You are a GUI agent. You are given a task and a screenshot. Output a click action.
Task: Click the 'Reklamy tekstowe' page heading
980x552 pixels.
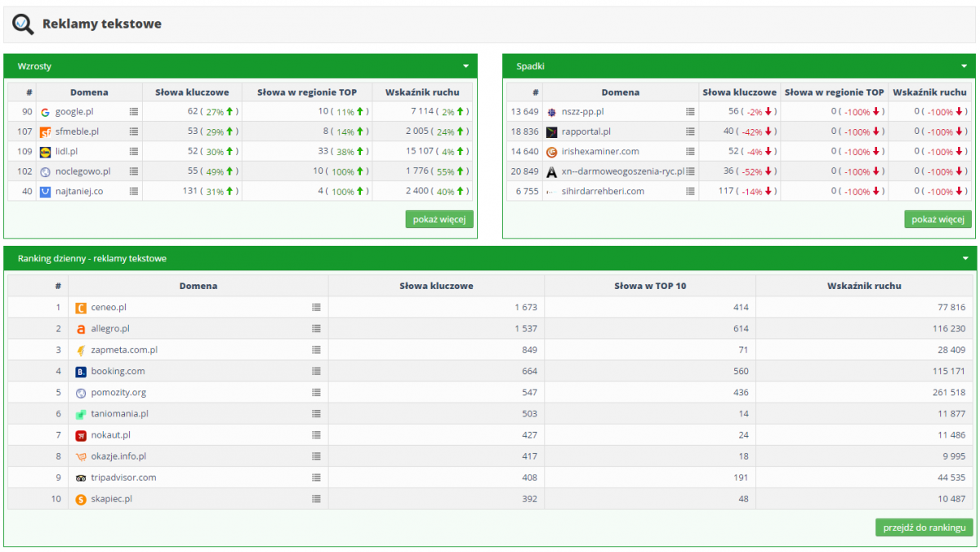click(102, 24)
